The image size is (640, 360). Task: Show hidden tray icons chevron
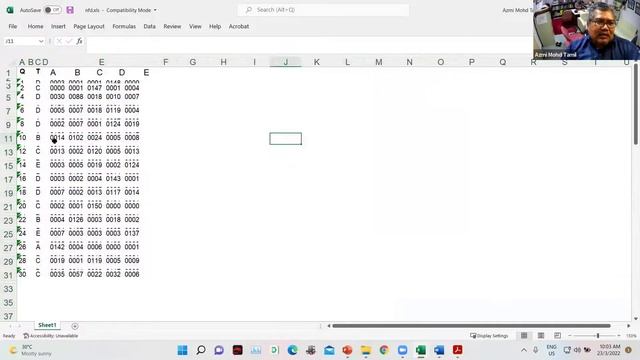pos(524,350)
